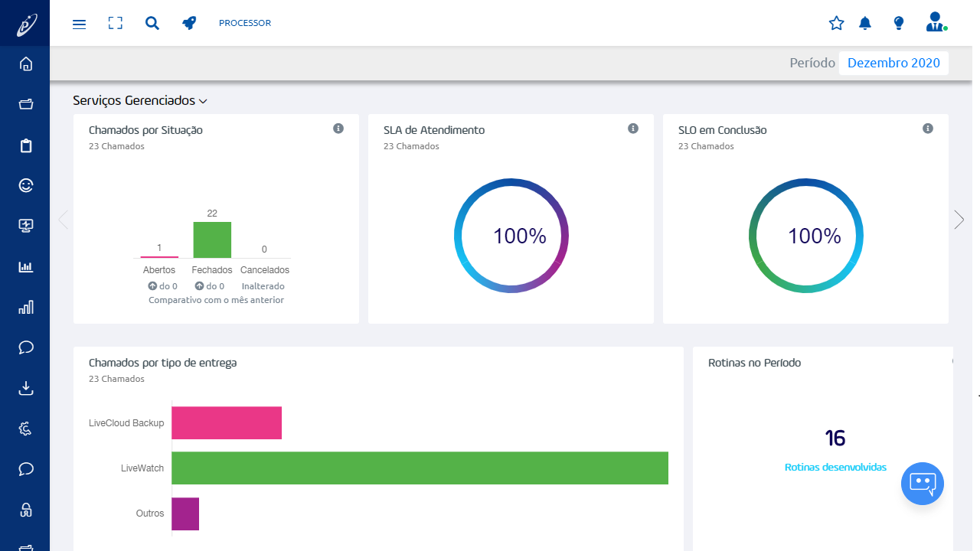
Task: Open the smiley face icon in the sidebar
Action: pos(26,185)
